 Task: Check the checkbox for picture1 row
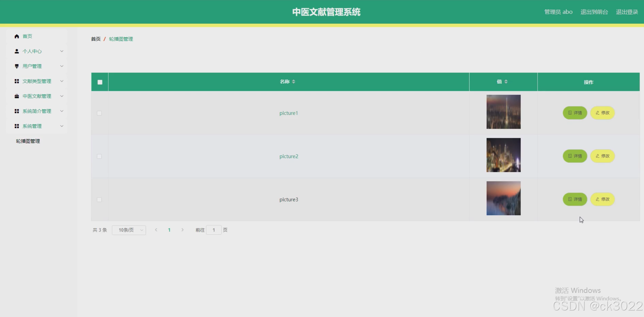[99, 113]
